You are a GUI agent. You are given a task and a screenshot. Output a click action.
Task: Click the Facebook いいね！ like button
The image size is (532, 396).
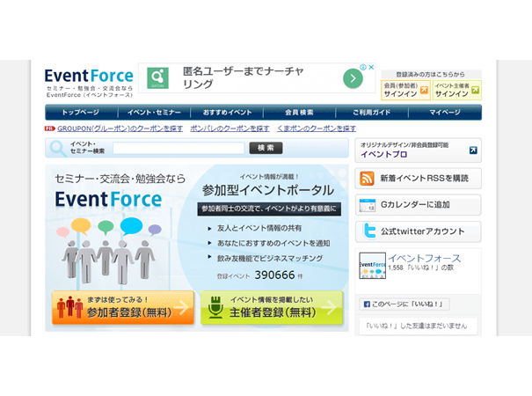click(x=404, y=304)
